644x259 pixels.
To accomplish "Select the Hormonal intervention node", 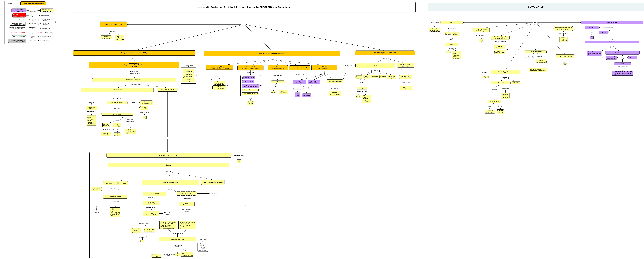I will [x=622, y=53].
